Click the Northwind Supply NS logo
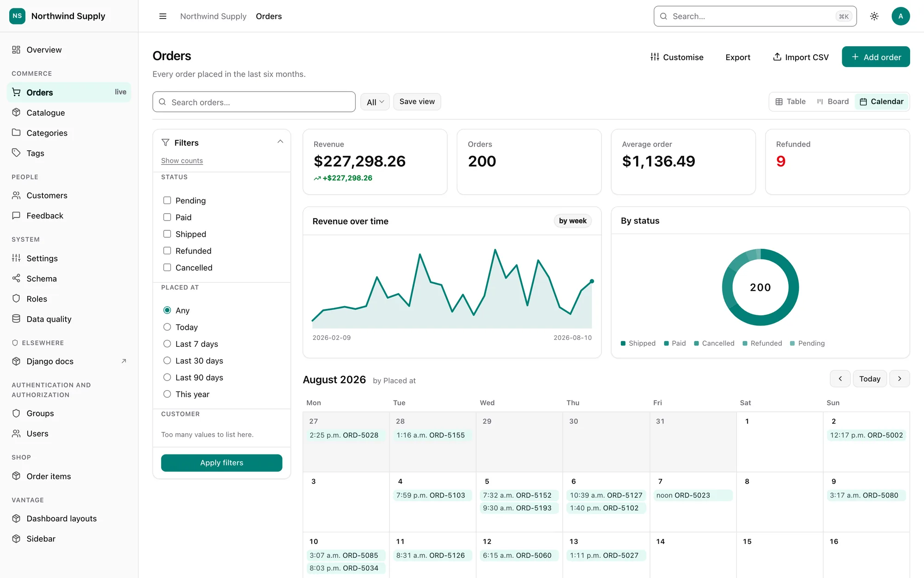This screenshot has width=924, height=578. point(17,16)
